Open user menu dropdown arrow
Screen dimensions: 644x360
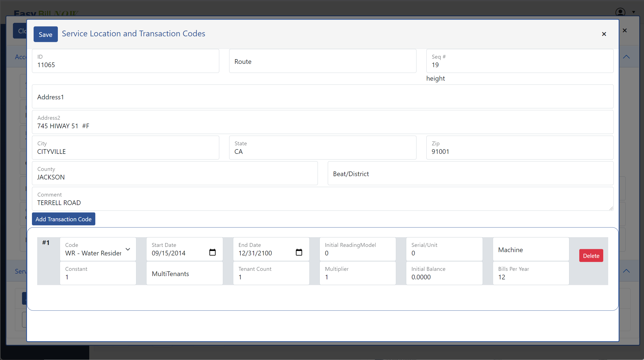634,12
